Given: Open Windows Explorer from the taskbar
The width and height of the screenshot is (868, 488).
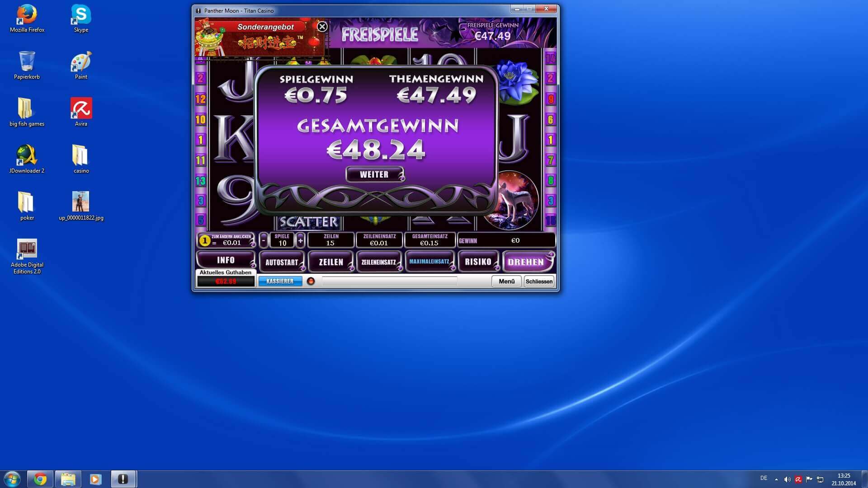Looking at the screenshot, I should (68, 479).
